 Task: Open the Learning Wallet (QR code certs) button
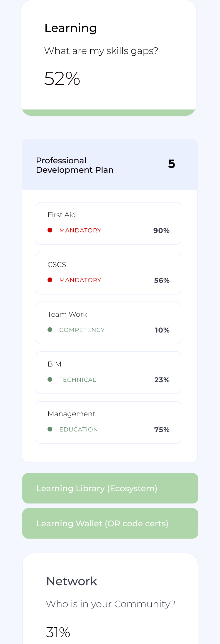[x=110, y=523]
